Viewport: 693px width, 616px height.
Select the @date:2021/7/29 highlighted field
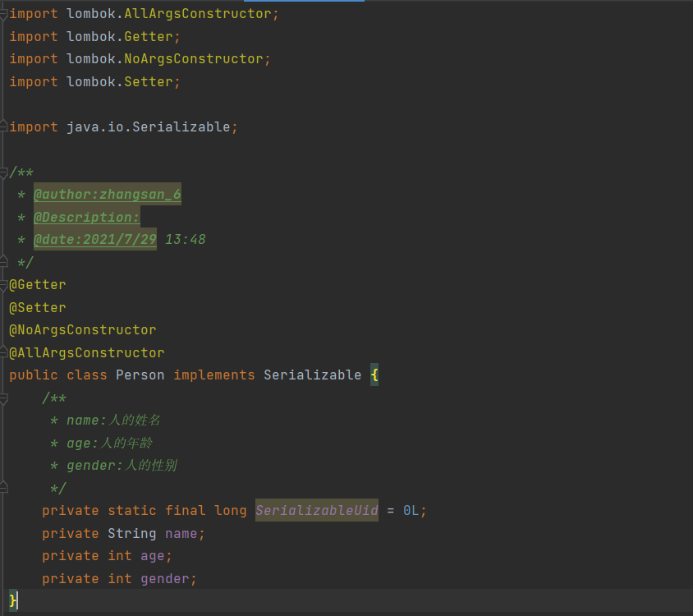point(95,239)
